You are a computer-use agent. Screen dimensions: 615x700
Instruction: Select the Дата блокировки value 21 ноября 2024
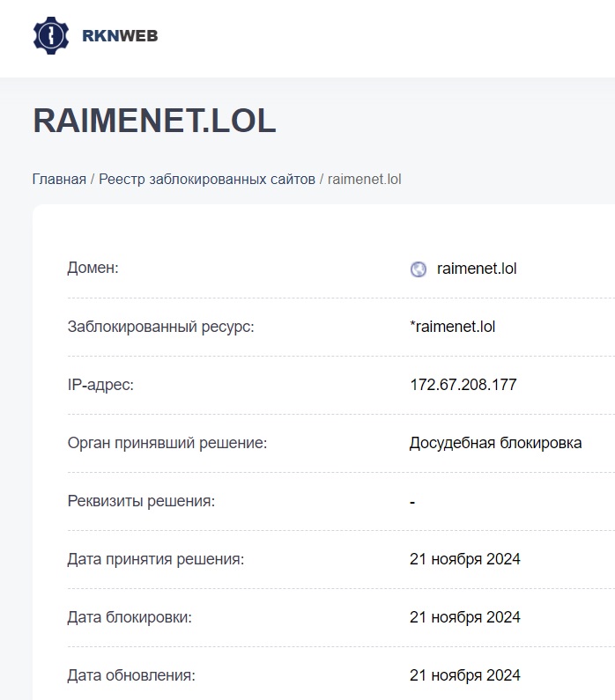465,617
